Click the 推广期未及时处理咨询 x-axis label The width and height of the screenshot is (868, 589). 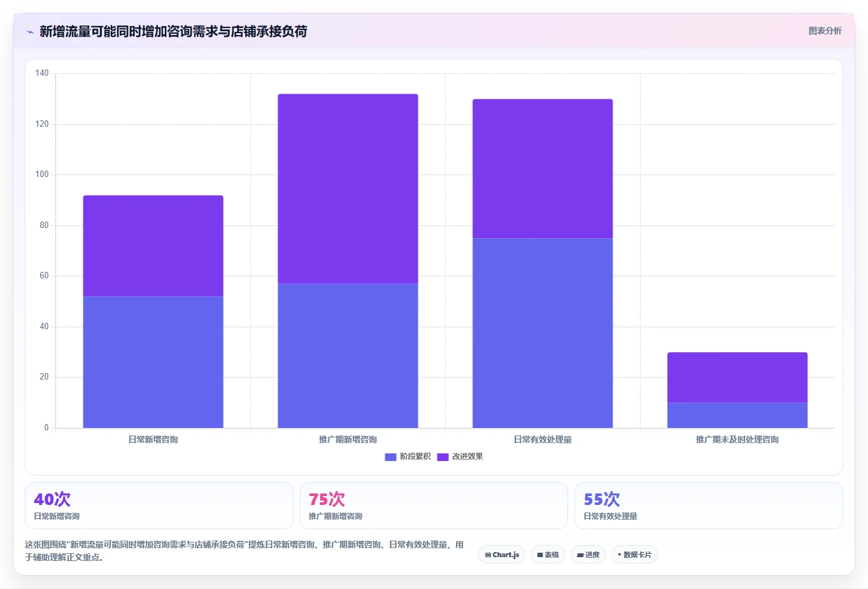click(x=737, y=439)
